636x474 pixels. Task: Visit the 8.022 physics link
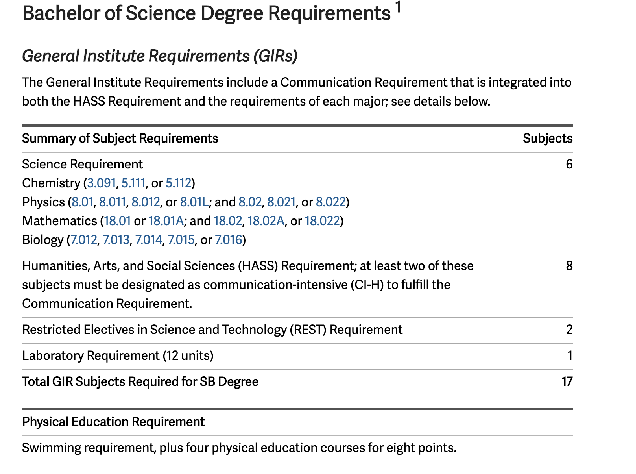[x=331, y=202]
